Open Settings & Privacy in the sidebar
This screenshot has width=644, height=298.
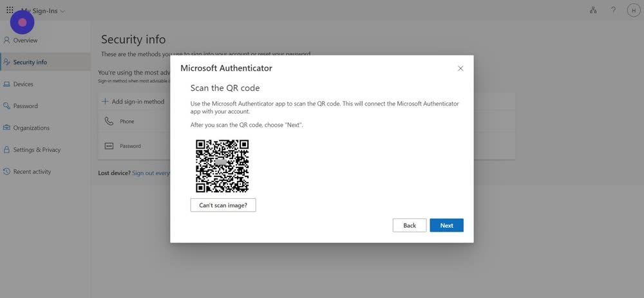[45, 149]
